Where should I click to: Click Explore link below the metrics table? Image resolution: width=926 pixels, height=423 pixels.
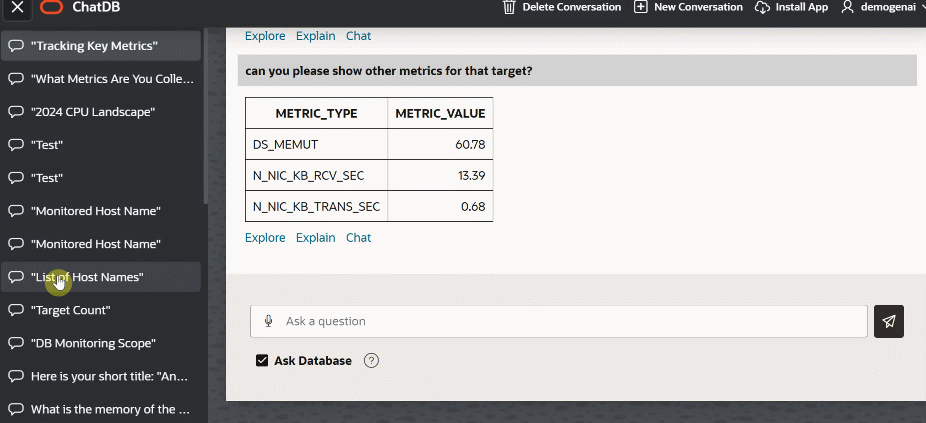pyautogui.click(x=265, y=238)
